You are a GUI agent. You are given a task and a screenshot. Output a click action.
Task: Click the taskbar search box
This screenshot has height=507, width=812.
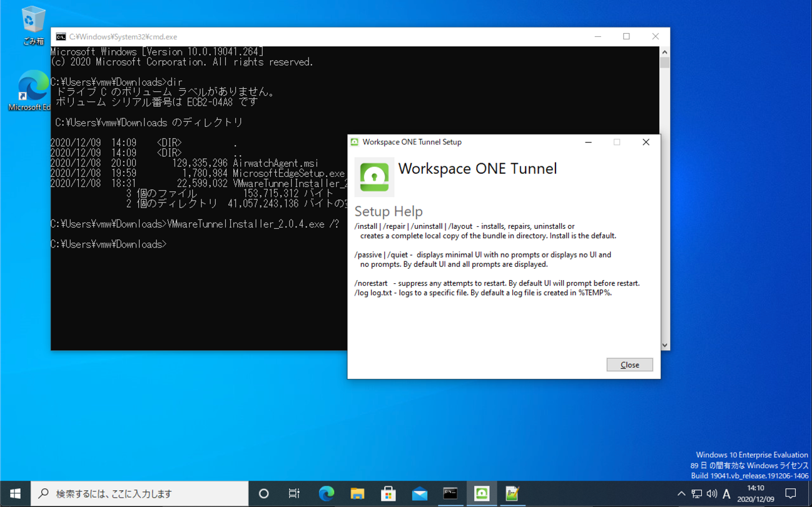[140, 493]
